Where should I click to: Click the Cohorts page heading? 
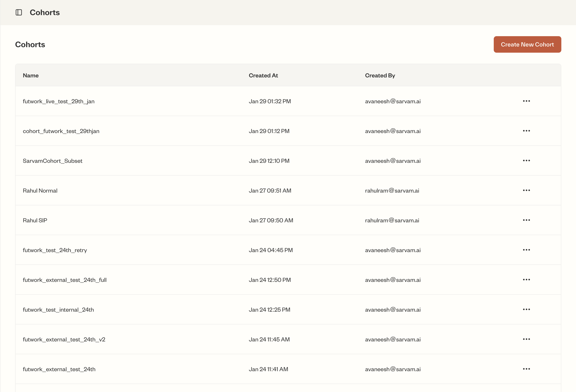coord(30,44)
